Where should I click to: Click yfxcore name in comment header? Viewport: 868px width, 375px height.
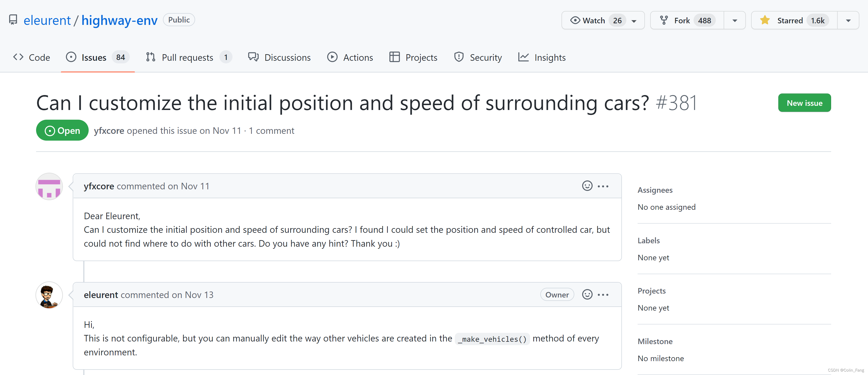click(x=99, y=186)
